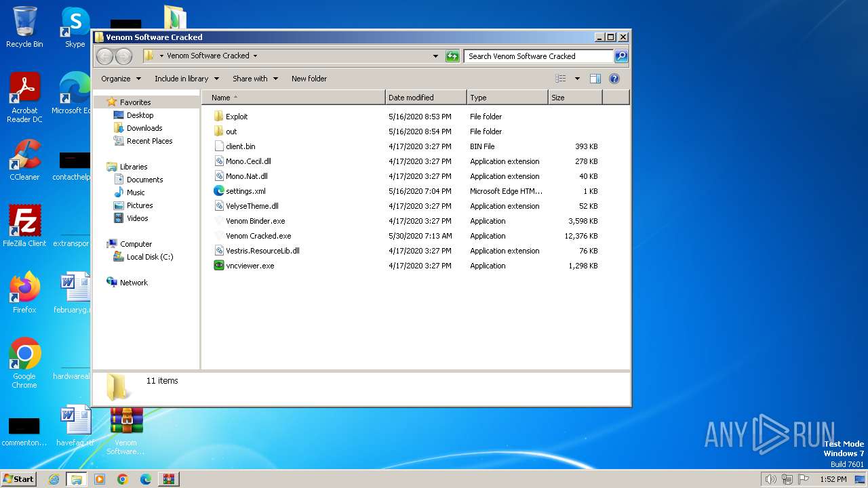The width and height of the screenshot is (868, 488).
Task: Open Acrobat Reader DC desktop icon
Action: click(x=24, y=98)
